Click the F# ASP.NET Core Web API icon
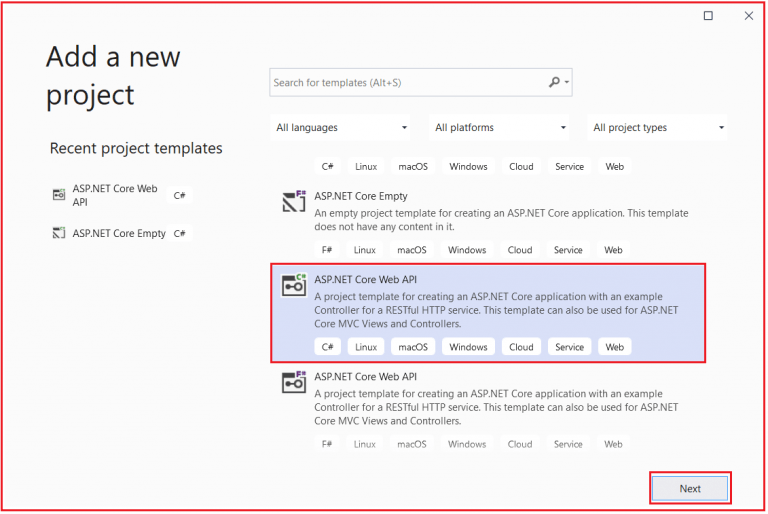768x514 pixels. click(293, 383)
